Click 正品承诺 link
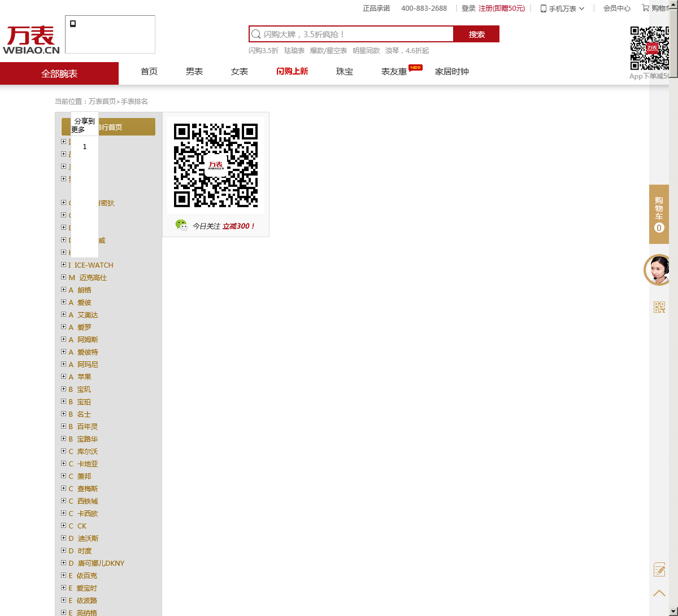 376,8
